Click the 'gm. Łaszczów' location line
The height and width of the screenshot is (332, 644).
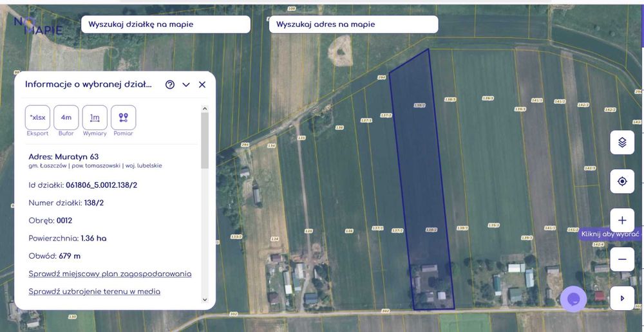tap(95, 166)
